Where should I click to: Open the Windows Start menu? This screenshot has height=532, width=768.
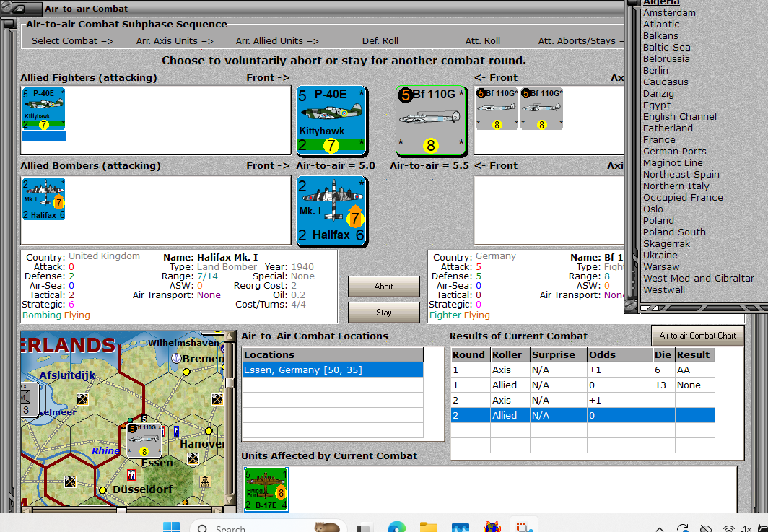pyautogui.click(x=171, y=528)
